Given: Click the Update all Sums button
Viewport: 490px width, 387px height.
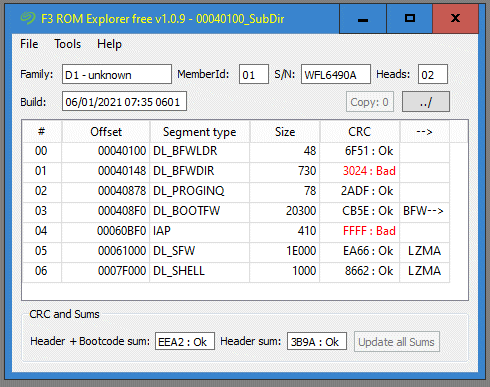Looking at the screenshot, I should click(397, 342).
